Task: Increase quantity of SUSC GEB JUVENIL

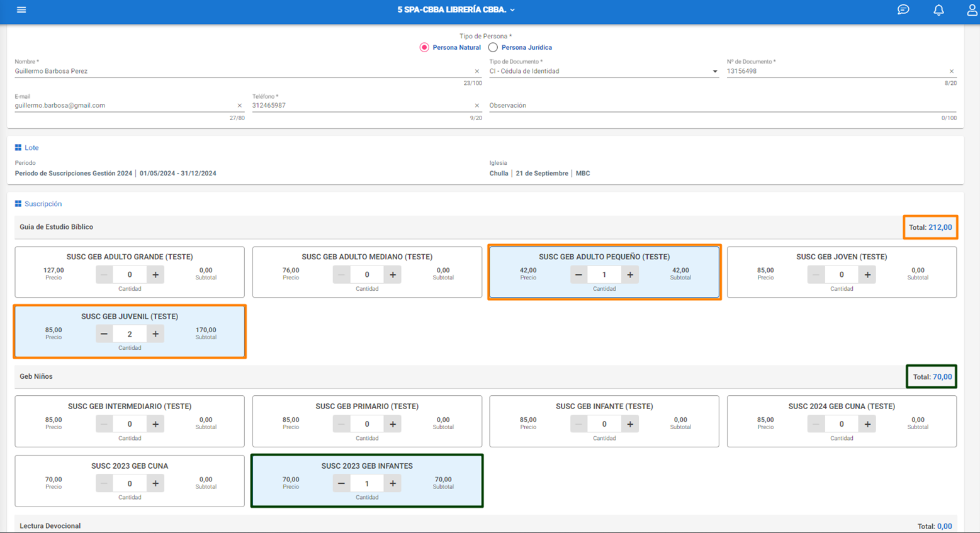Action: pos(155,334)
